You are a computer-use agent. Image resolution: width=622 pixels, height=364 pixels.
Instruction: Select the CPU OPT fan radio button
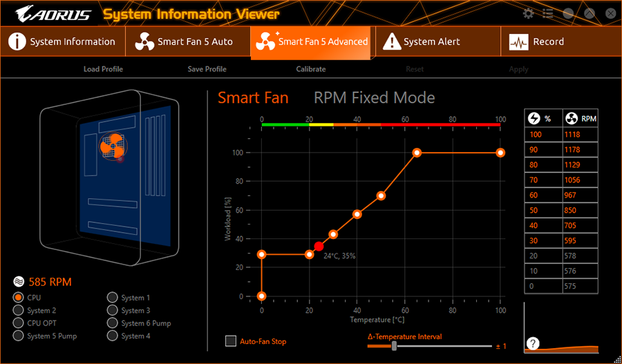(18, 323)
